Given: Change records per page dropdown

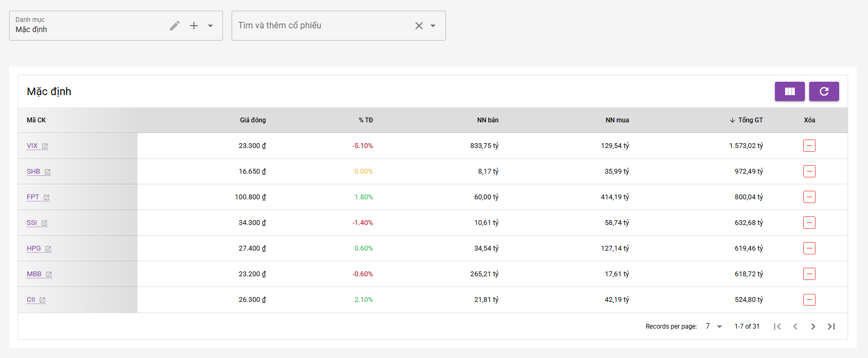Looking at the screenshot, I should point(714,326).
